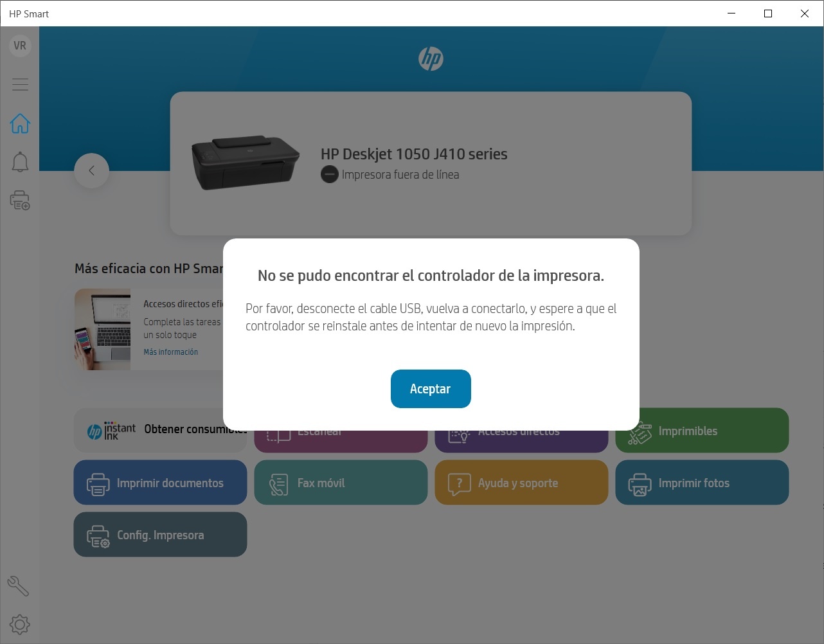Click the question mark icon on Ayuda y soporte

click(x=459, y=484)
